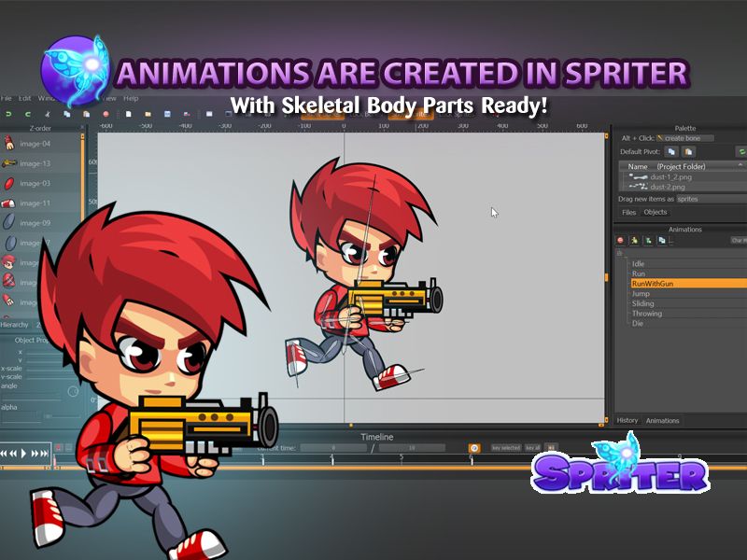Viewport: 747px width, 560px height.
Task: Click the Save floppy disk icon
Action: pos(167,114)
